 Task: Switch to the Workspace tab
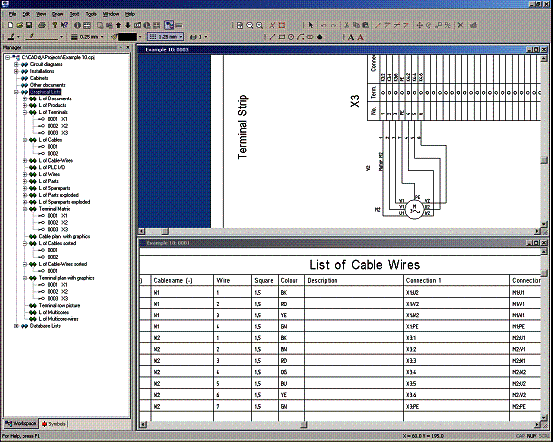click(20, 423)
